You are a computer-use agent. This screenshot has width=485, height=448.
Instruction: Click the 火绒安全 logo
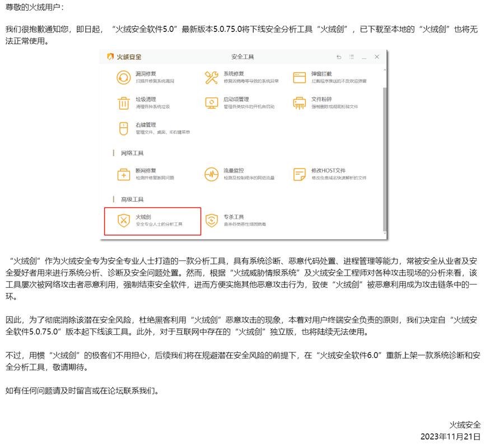(x=124, y=57)
